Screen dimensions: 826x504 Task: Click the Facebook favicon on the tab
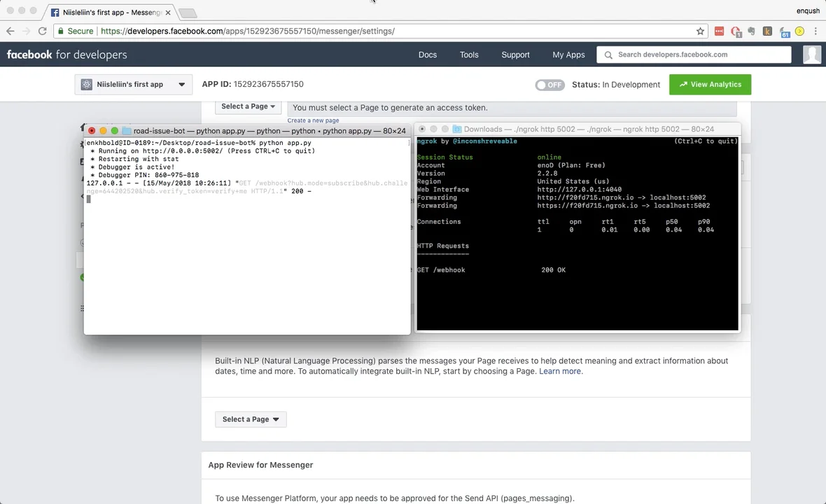point(55,12)
